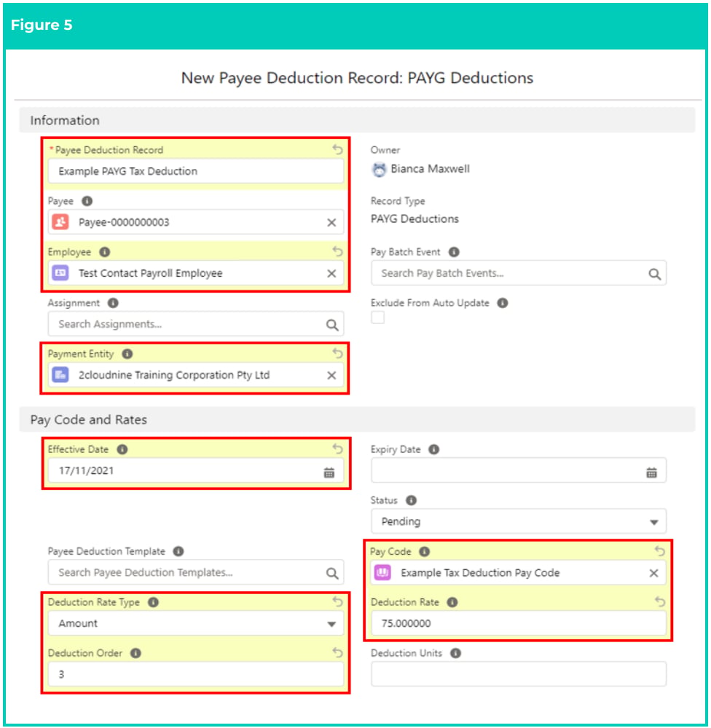The height and width of the screenshot is (728, 711).
Task: Click the Payee record icon
Action: click(x=60, y=222)
